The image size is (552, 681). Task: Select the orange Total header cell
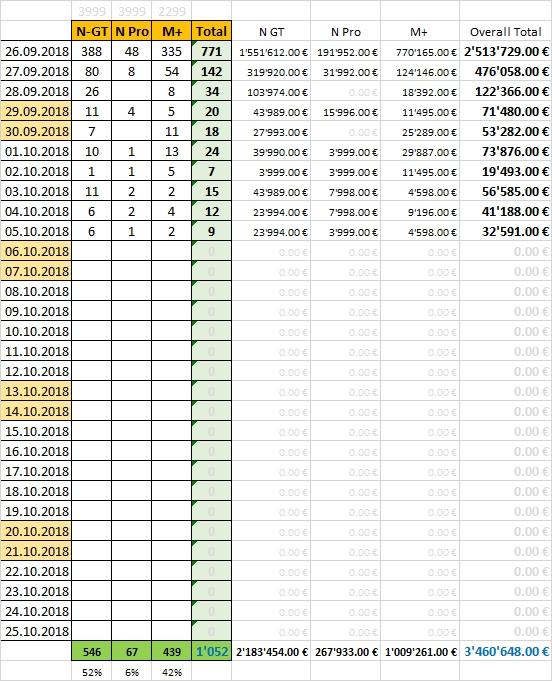click(x=212, y=31)
